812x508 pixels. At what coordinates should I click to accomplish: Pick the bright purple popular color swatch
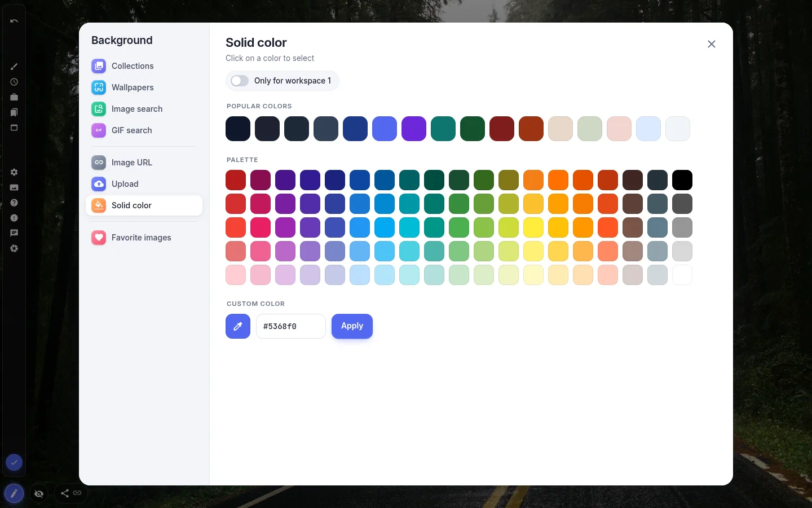414,129
